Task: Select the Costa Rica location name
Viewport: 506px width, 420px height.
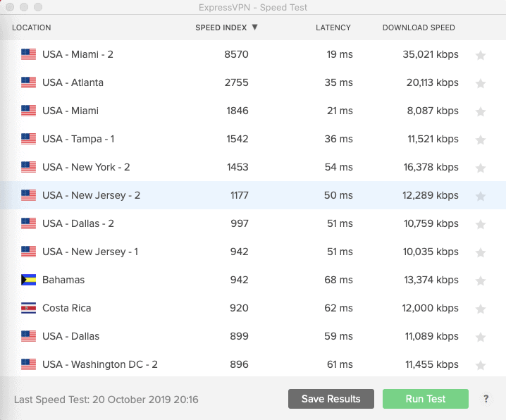Action: 67,308
